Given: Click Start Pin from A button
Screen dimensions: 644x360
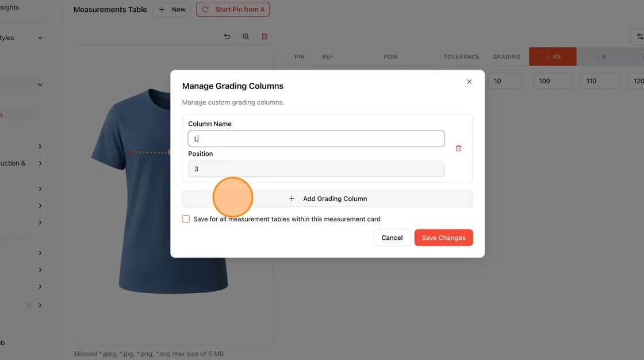Looking at the screenshot, I should coord(233,9).
